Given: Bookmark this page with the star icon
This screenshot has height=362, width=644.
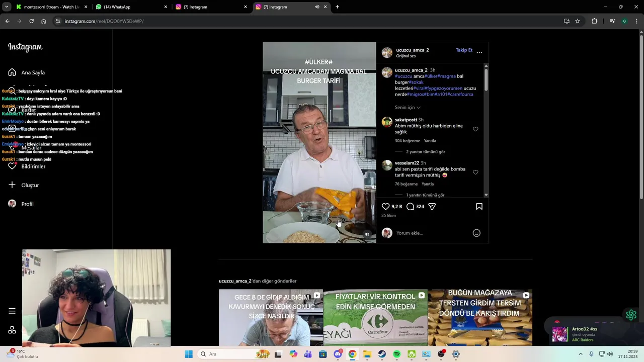Looking at the screenshot, I should click(x=578, y=21).
